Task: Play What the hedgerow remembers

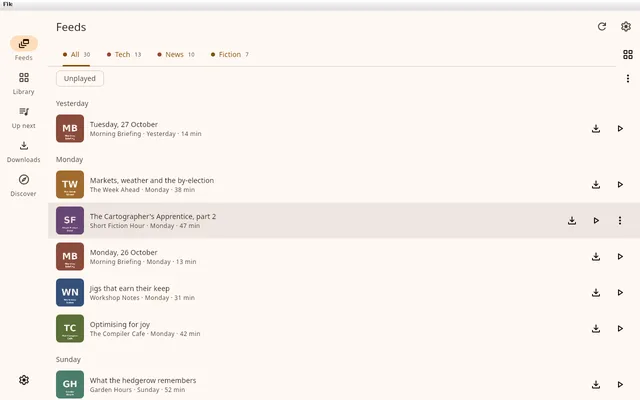Action: [x=620, y=384]
